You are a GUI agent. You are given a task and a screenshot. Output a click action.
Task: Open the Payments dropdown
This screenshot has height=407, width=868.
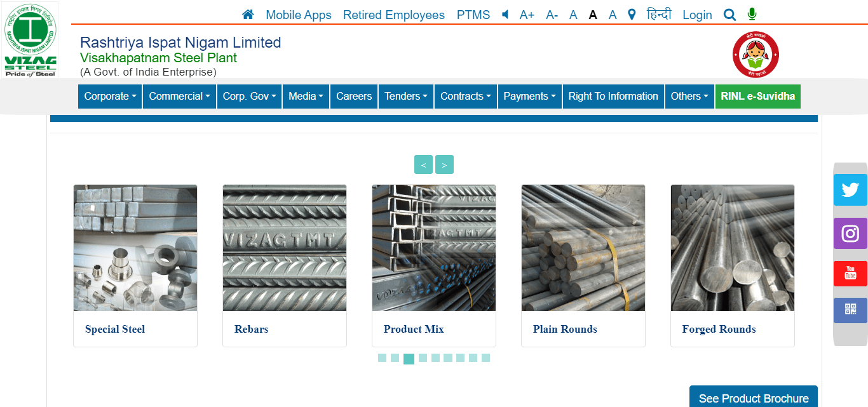tap(529, 96)
